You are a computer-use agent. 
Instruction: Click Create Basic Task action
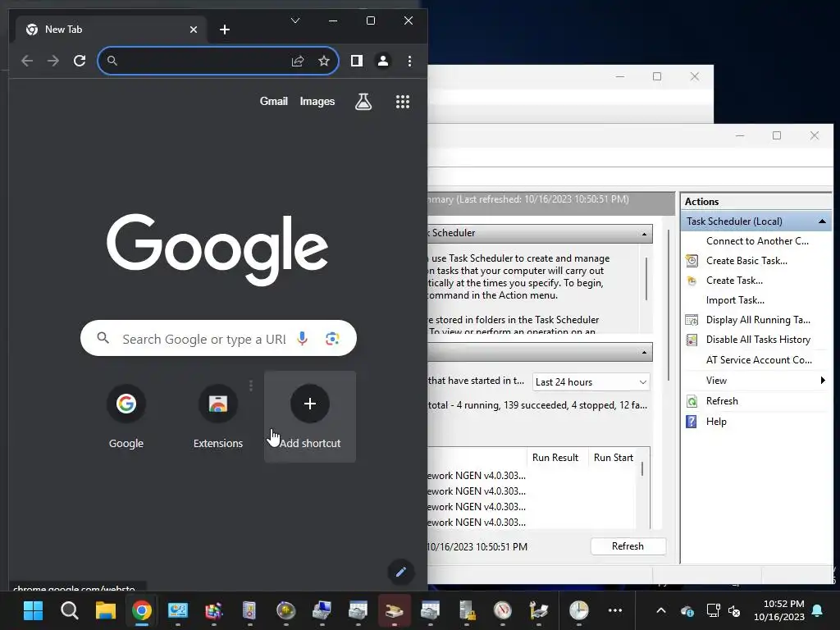(746, 261)
